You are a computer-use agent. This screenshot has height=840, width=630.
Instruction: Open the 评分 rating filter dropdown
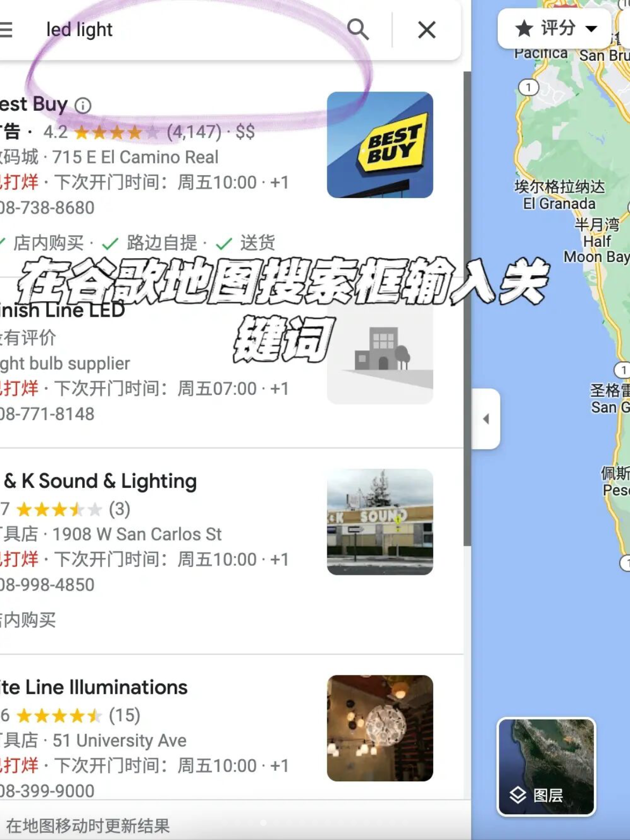(x=555, y=28)
